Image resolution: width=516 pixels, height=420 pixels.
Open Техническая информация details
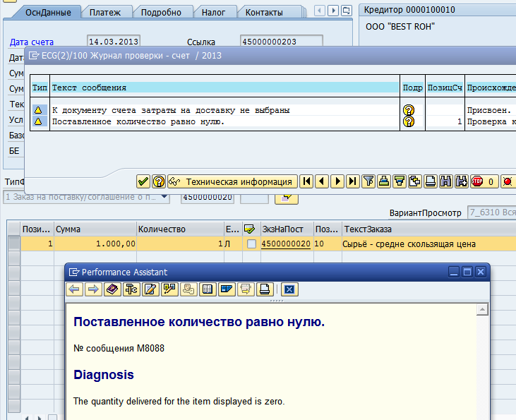point(232,181)
